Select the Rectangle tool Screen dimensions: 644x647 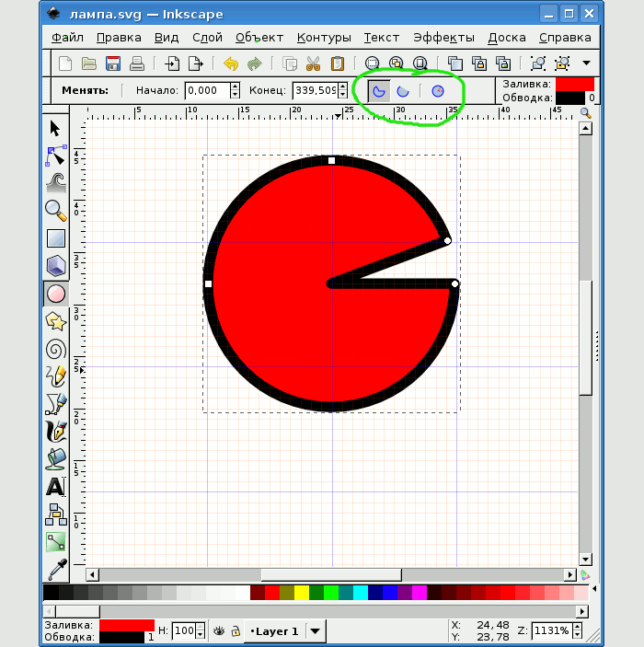[x=56, y=238]
